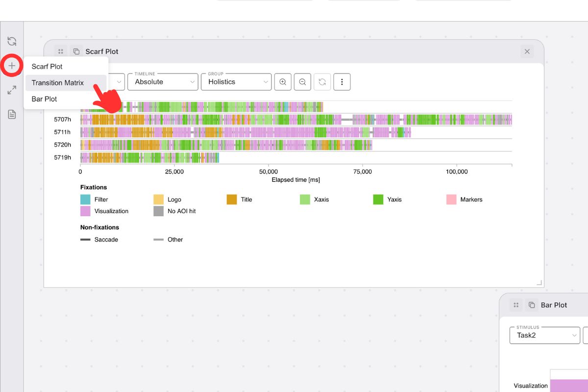Close the Scarf Plot panel
588x392 pixels.
coord(527,51)
